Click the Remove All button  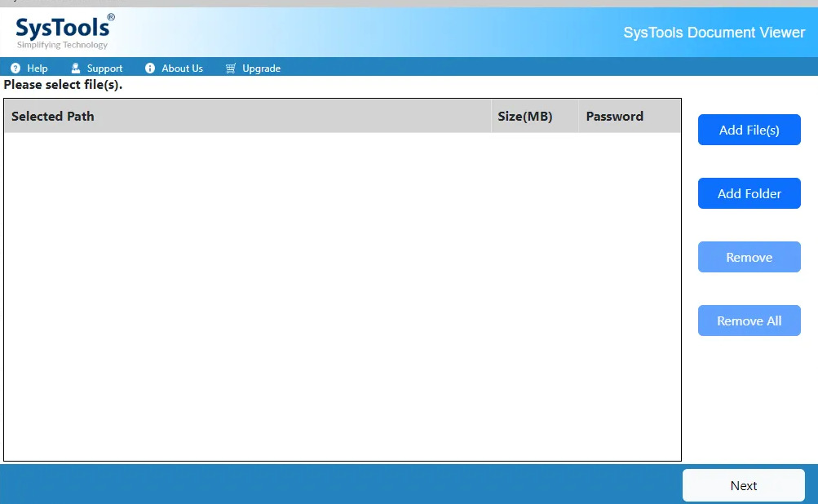click(749, 321)
